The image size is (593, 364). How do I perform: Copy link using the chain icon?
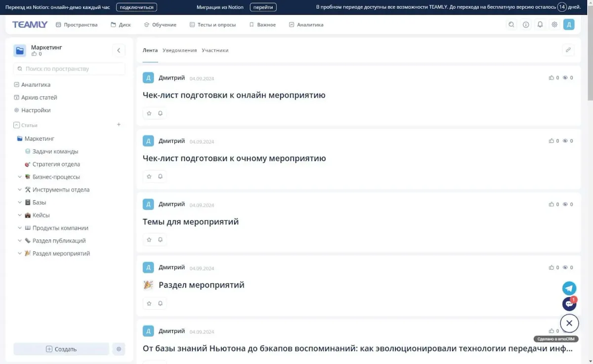568,50
